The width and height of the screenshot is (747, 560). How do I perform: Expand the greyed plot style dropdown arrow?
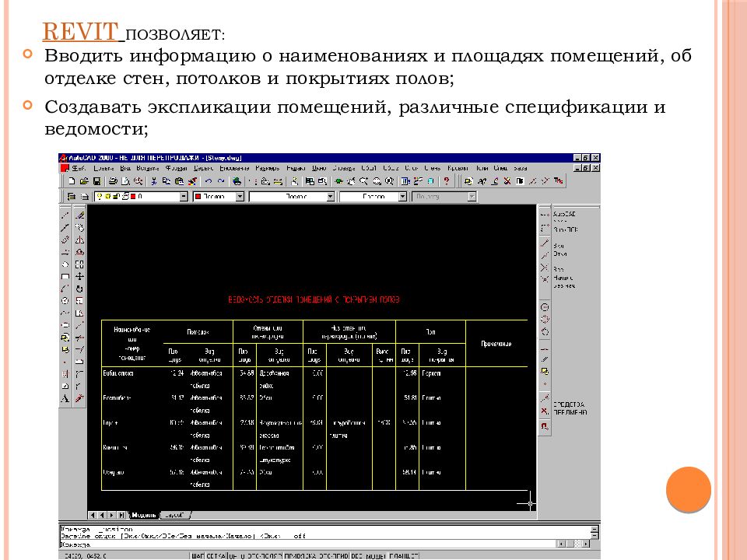(472, 196)
